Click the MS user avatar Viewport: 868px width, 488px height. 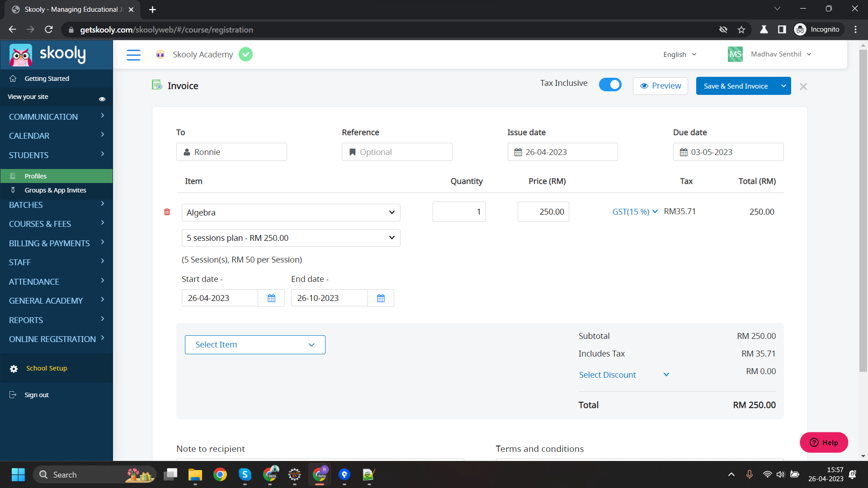[735, 54]
